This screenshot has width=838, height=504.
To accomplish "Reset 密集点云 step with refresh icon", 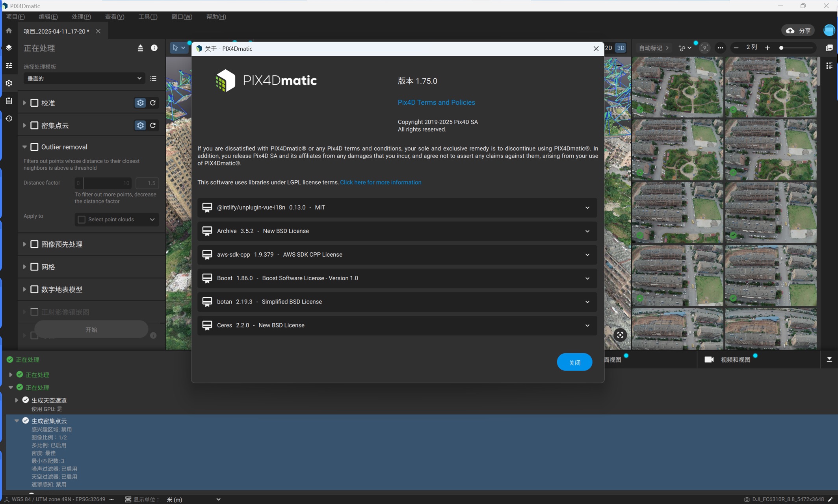I will [x=153, y=125].
